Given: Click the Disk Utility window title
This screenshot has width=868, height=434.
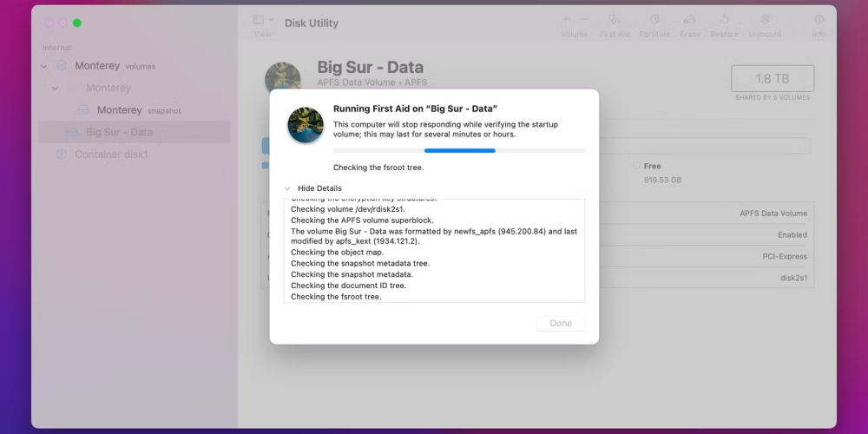Looking at the screenshot, I should [x=311, y=23].
